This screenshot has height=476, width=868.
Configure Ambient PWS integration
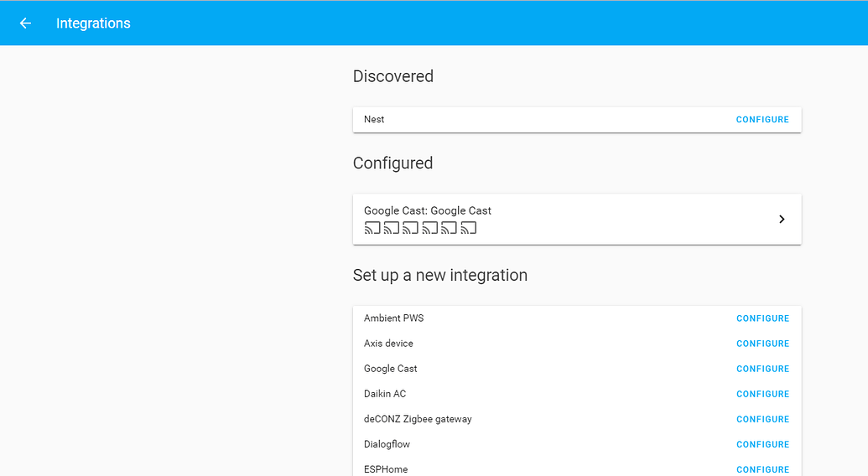click(763, 318)
